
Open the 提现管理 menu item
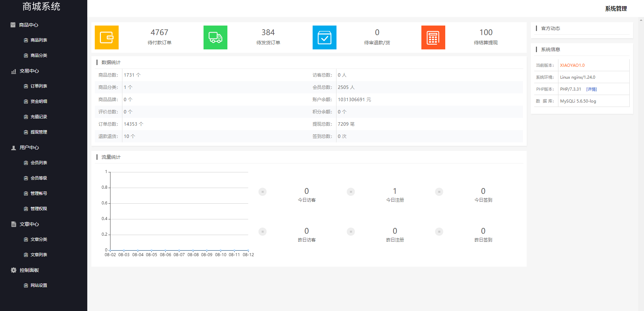pyautogui.click(x=39, y=132)
